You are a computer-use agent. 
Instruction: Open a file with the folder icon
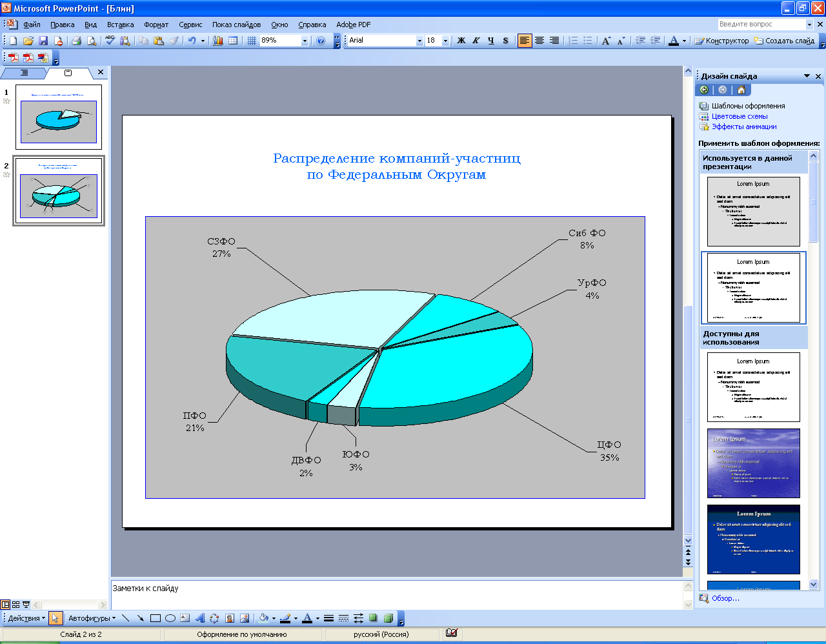click(28, 41)
